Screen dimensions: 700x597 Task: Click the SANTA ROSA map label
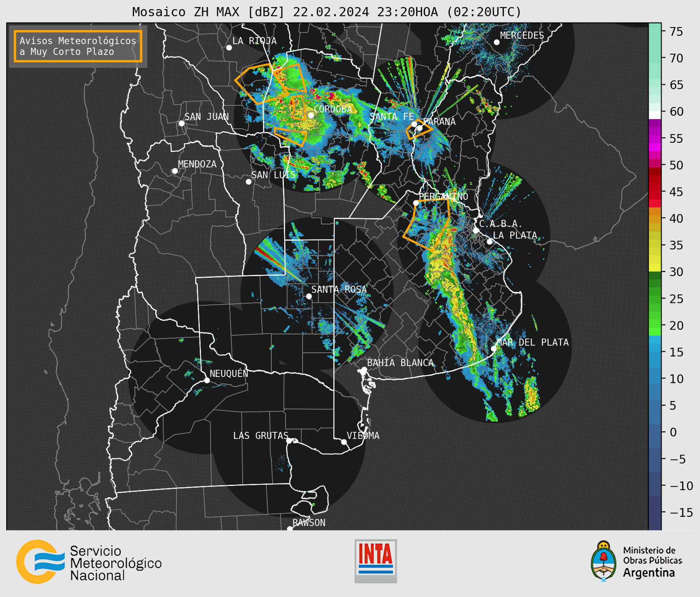pos(339,289)
